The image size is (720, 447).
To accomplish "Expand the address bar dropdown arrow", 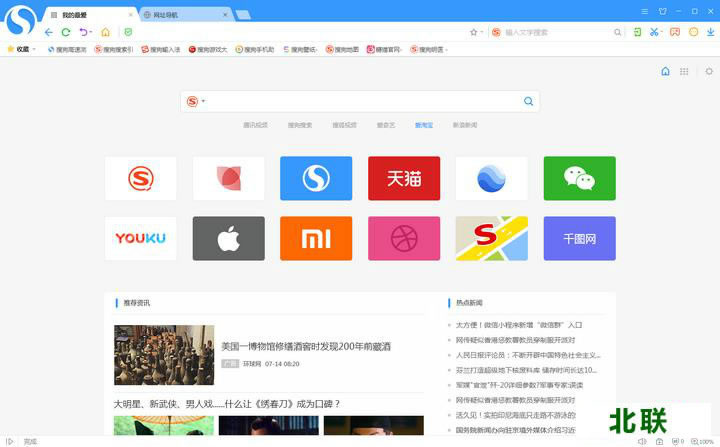I will click(x=482, y=32).
